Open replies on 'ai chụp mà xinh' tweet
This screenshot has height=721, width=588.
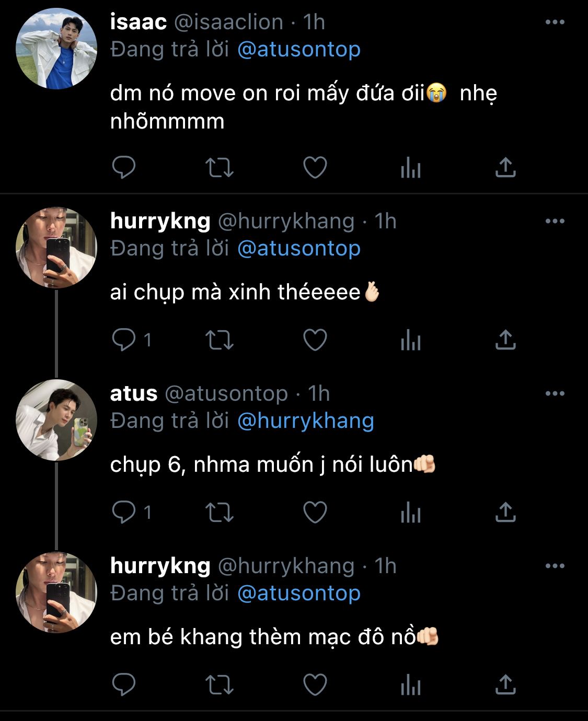pos(124,340)
